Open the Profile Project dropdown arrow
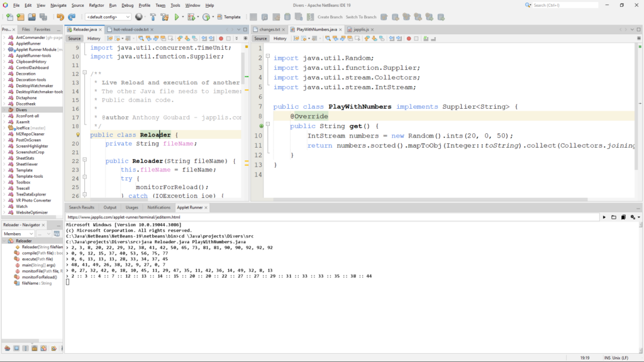This screenshot has height=362, width=644. coord(213,17)
